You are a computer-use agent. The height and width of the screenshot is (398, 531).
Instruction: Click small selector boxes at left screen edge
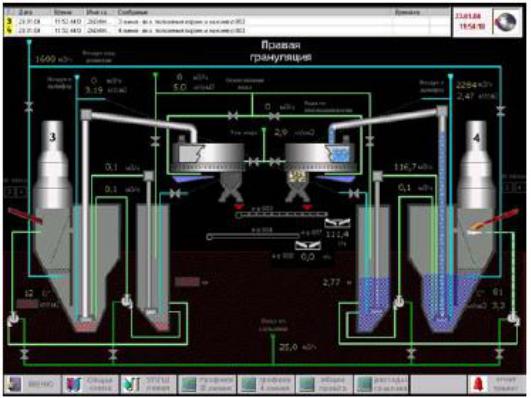coord(16,192)
